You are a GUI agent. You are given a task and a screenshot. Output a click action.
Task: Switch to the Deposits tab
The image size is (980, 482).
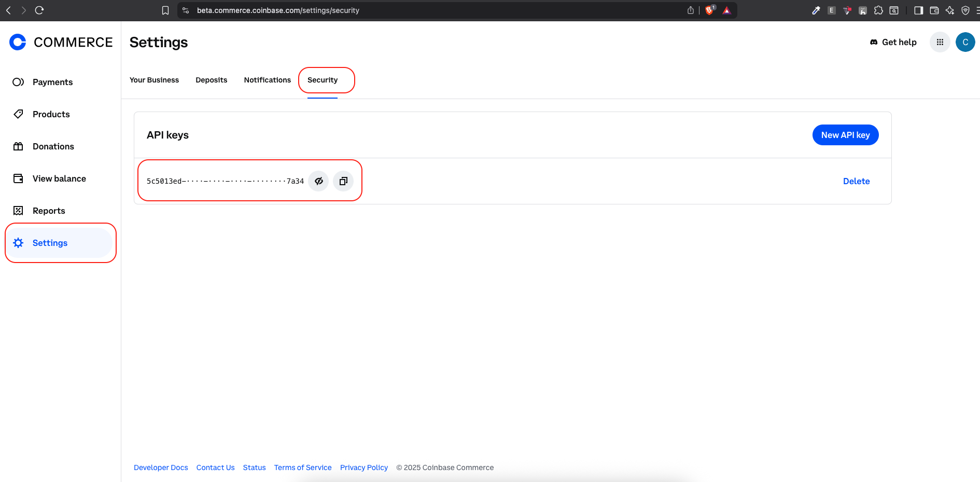[x=211, y=80]
